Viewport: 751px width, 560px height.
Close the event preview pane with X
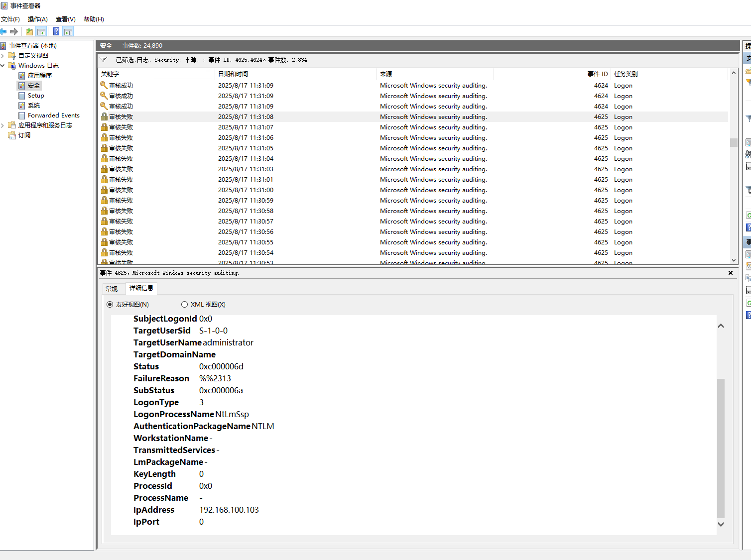[x=730, y=273]
